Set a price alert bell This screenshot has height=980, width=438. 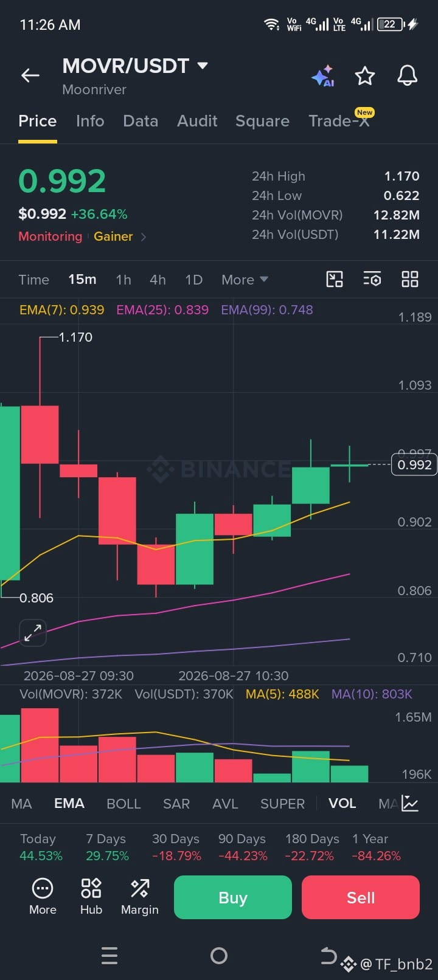[x=408, y=75]
